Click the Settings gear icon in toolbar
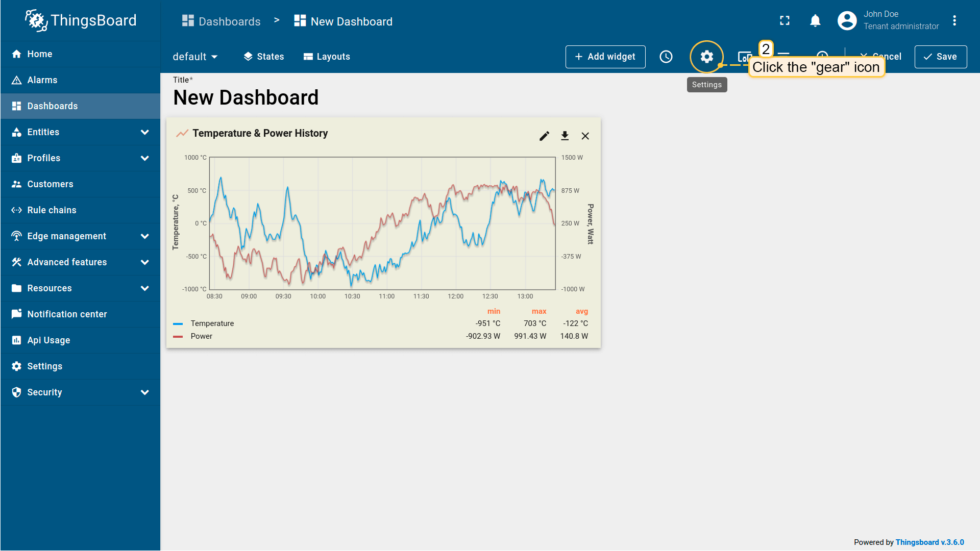 706,57
